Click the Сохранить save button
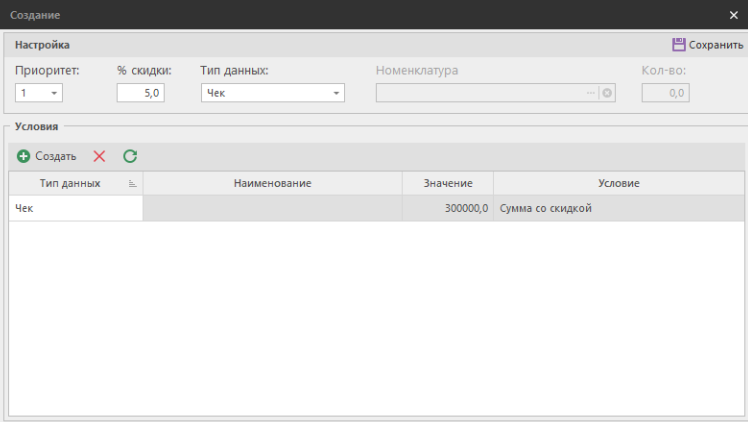The height and width of the screenshot is (422, 748). (707, 45)
